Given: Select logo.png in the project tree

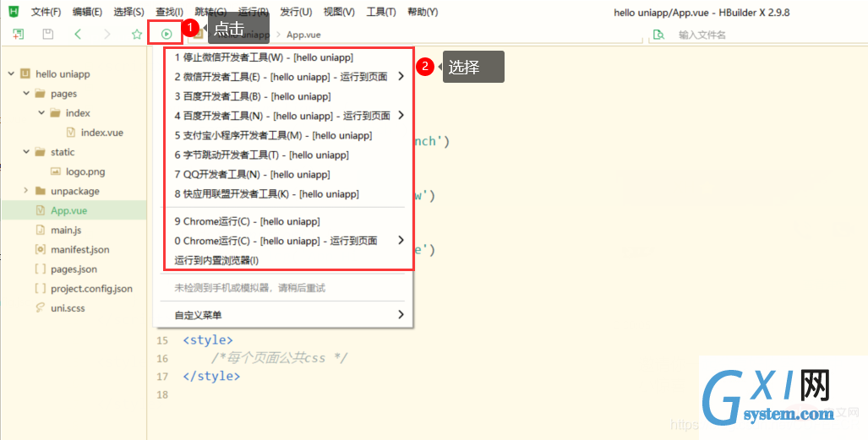Looking at the screenshot, I should (85, 171).
